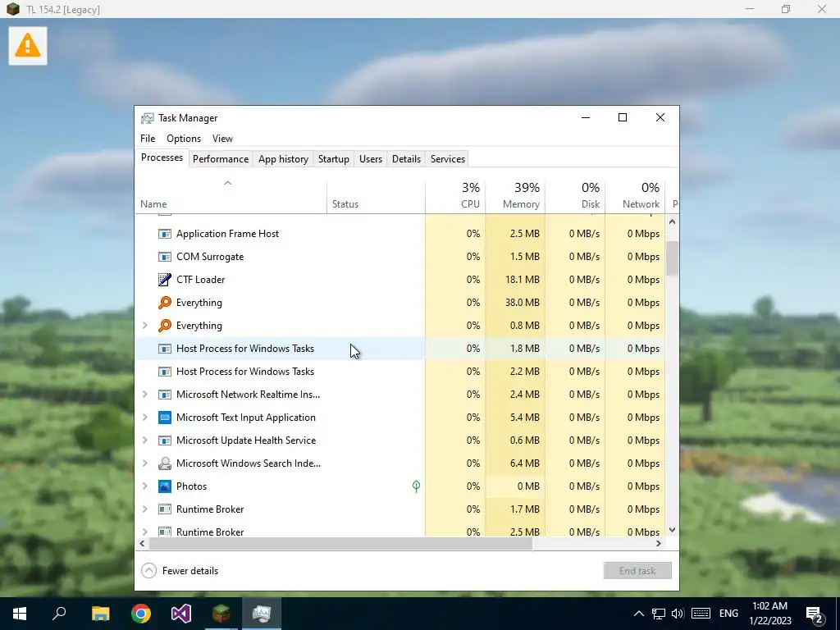Click the Task Manager title bar icon
This screenshot has width=840, height=630.
click(x=148, y=118)
